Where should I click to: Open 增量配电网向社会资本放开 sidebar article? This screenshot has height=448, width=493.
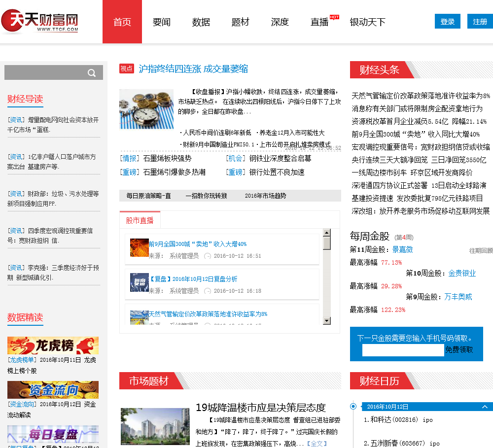coord(53,125)
